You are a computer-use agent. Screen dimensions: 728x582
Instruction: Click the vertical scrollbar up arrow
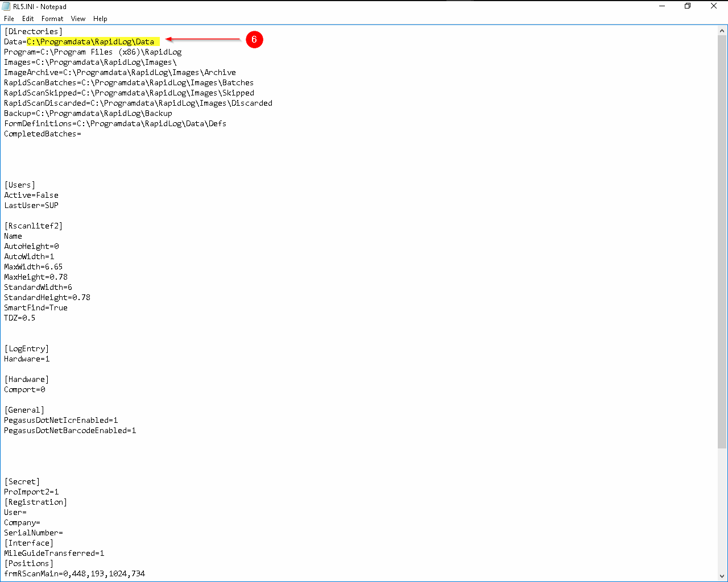[722, 30]
